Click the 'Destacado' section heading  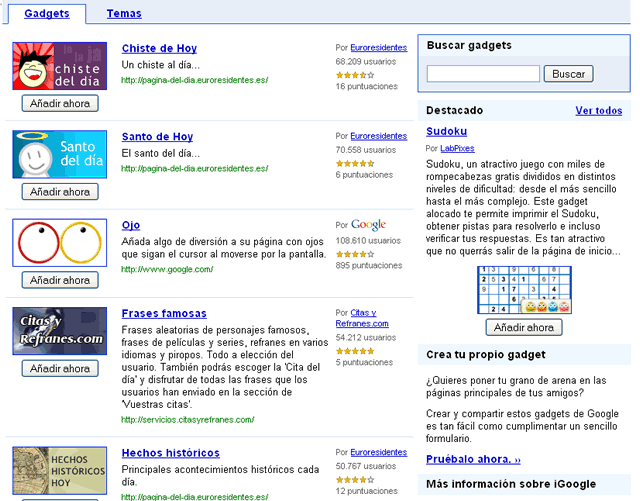coord(454,110)
